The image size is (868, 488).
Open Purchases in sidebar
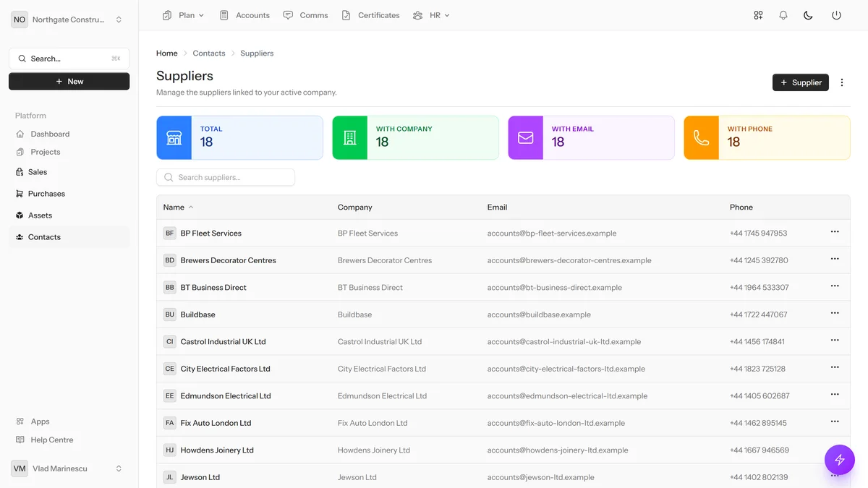tap(69, 194)
